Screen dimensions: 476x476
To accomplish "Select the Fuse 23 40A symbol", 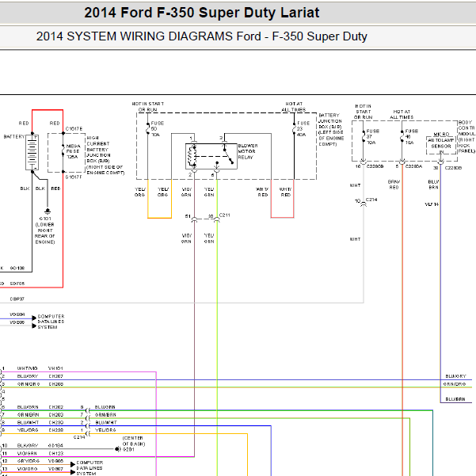I will (294, 129).
